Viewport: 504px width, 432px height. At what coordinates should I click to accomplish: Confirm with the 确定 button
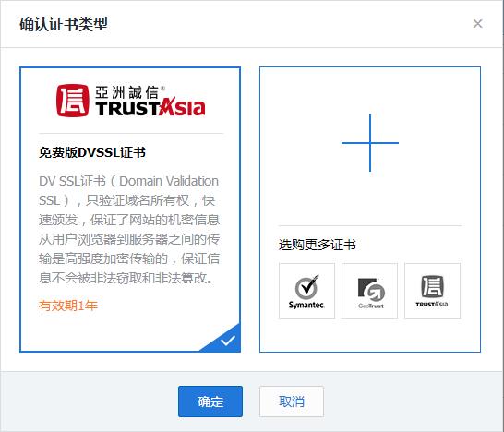click(210, 402)
